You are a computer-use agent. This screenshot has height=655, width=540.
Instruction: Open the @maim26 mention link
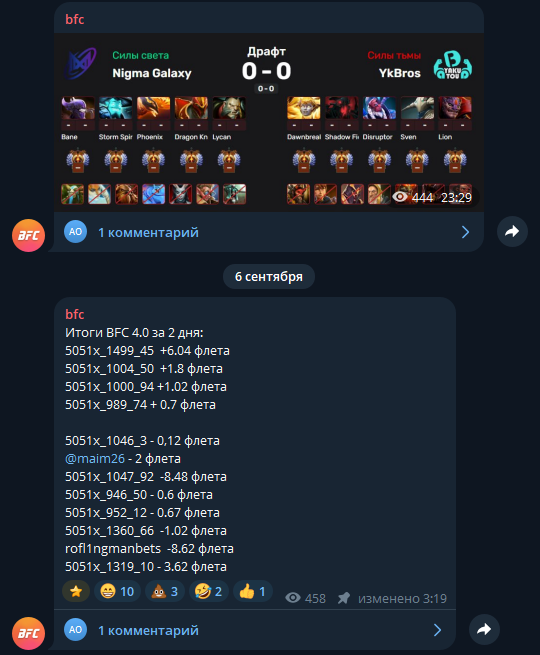(95, 459)
